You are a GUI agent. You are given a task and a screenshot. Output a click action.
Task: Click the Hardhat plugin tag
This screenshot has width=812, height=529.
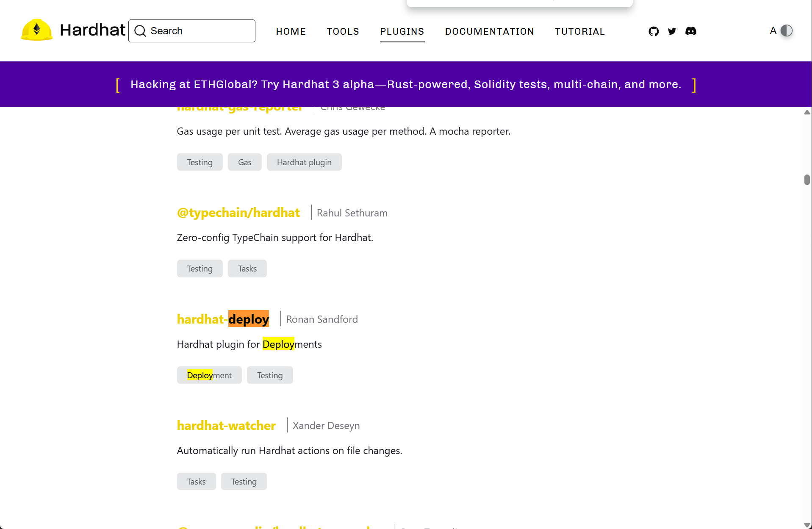point(304,162)
